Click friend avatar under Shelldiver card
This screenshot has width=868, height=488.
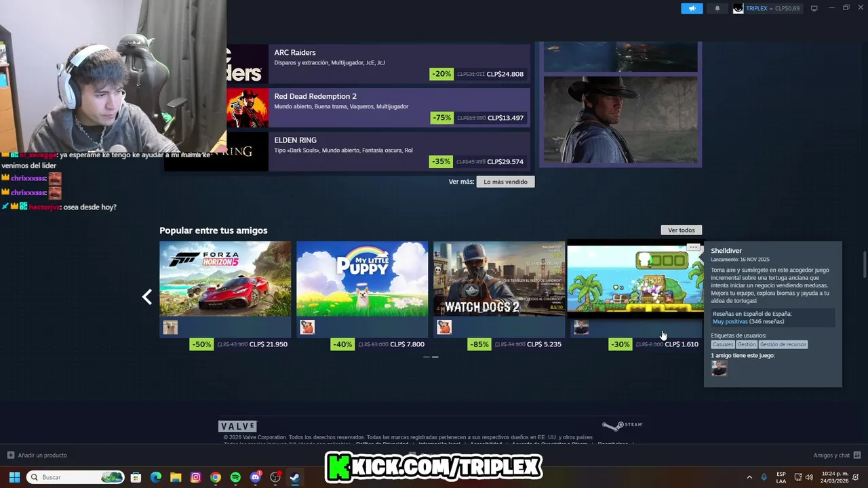pyautogui.click(x=581, y=327)
